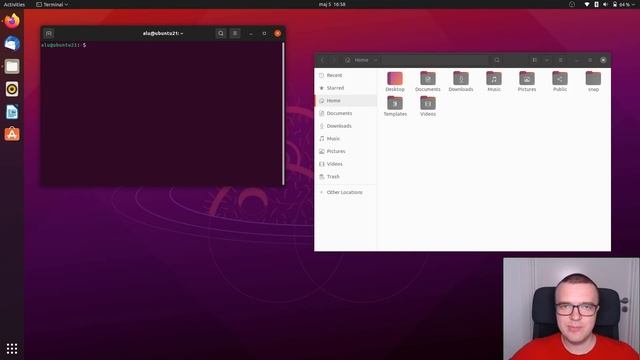This screenshot has height=360, width=640.
Task: Select Recent in Files sidebar
Action: coord(346,76)
